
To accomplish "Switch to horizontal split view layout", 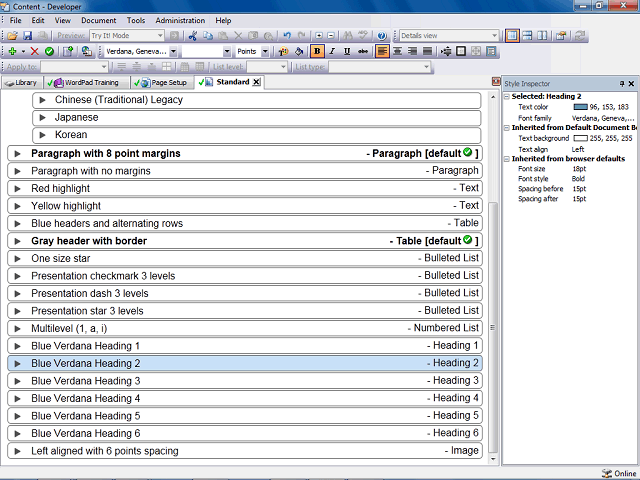I will pos(527,36).
